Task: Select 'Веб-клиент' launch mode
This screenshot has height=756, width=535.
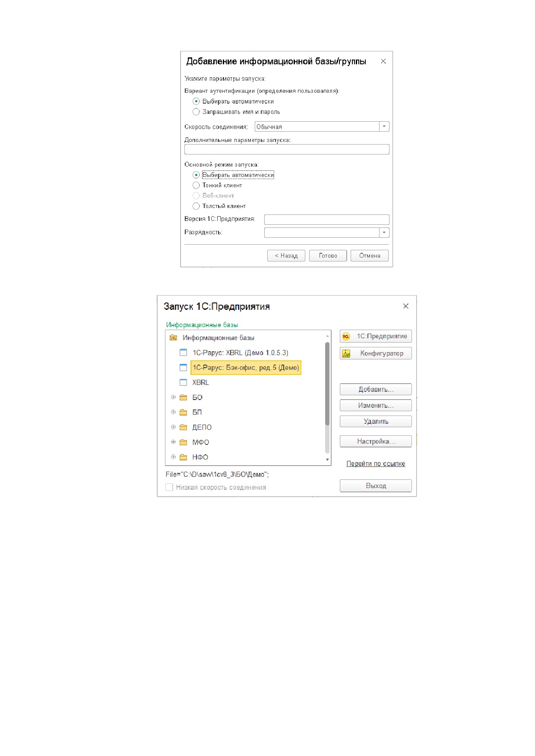Action: (196, 195)
